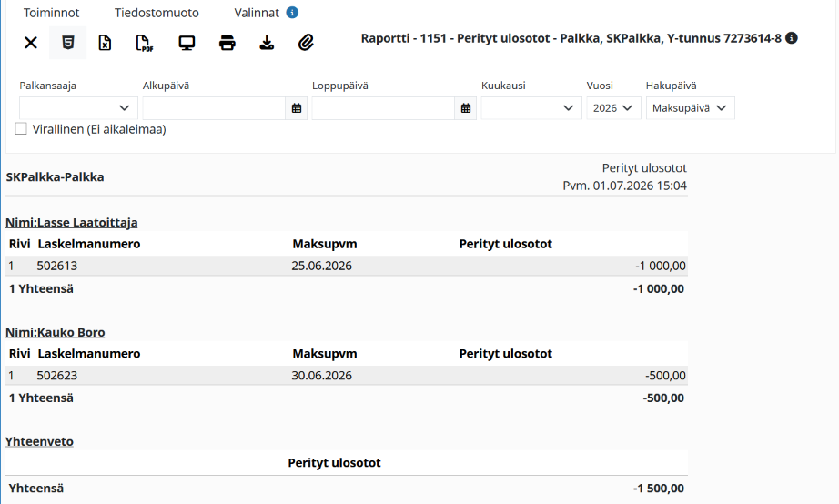Open the info icon next to Valinnat
This screenshot has width=839, height=504.
pos(292,13)
